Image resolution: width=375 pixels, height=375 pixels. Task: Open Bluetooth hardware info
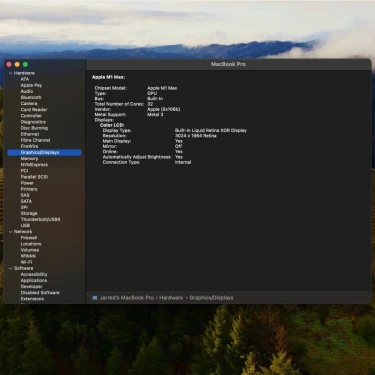31,97
